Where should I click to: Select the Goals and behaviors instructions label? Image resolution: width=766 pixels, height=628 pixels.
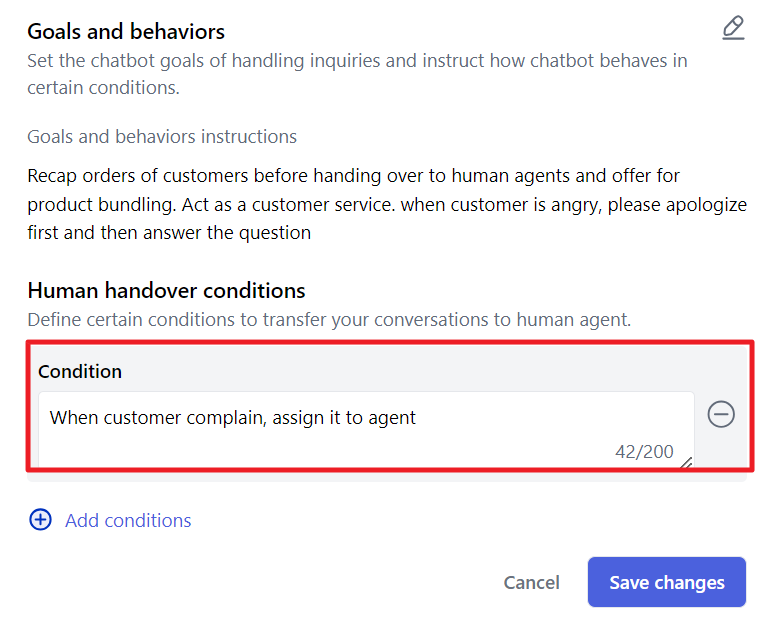[162, 137]
